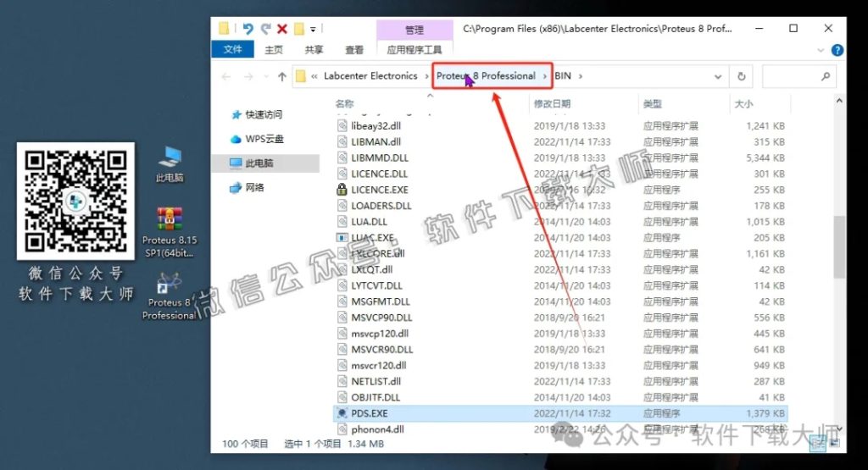Click Labcenter Electronics in address path
868x470 pixels.
[x=370, y=75]
